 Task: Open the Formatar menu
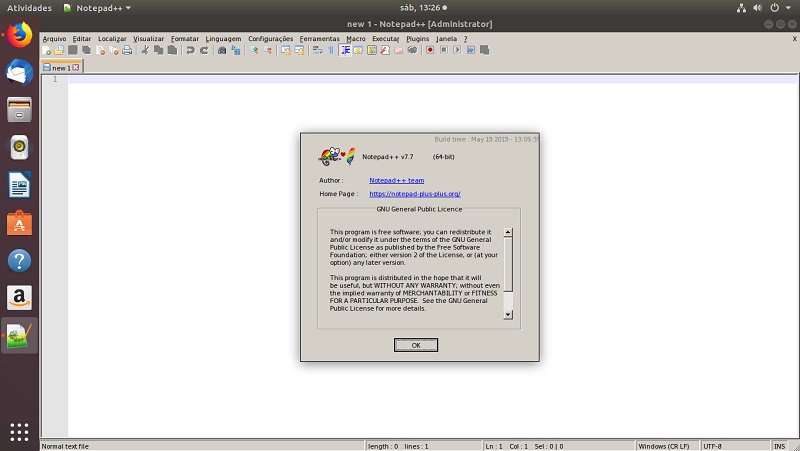(185, 39)
